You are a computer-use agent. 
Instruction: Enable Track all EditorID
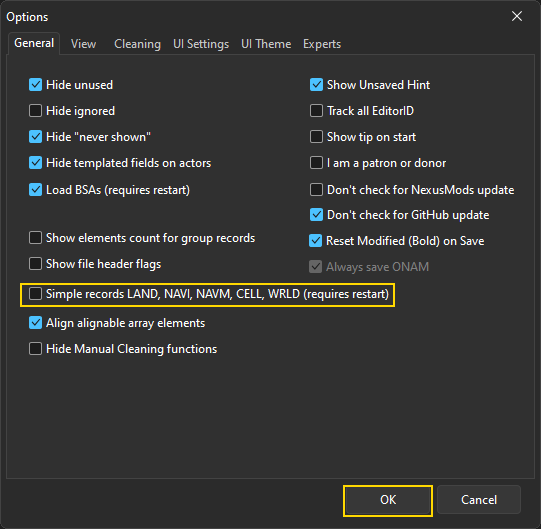point(316,111)
